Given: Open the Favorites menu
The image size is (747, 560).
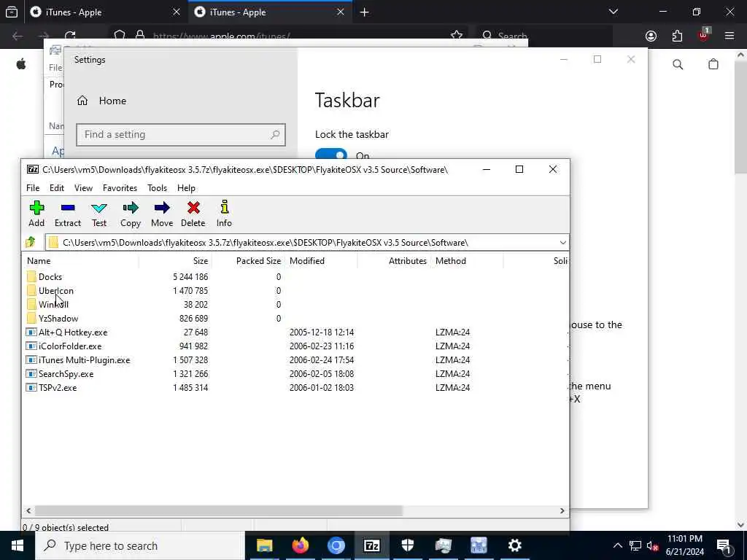Looking at the screenshot, I should pos(120,188).
